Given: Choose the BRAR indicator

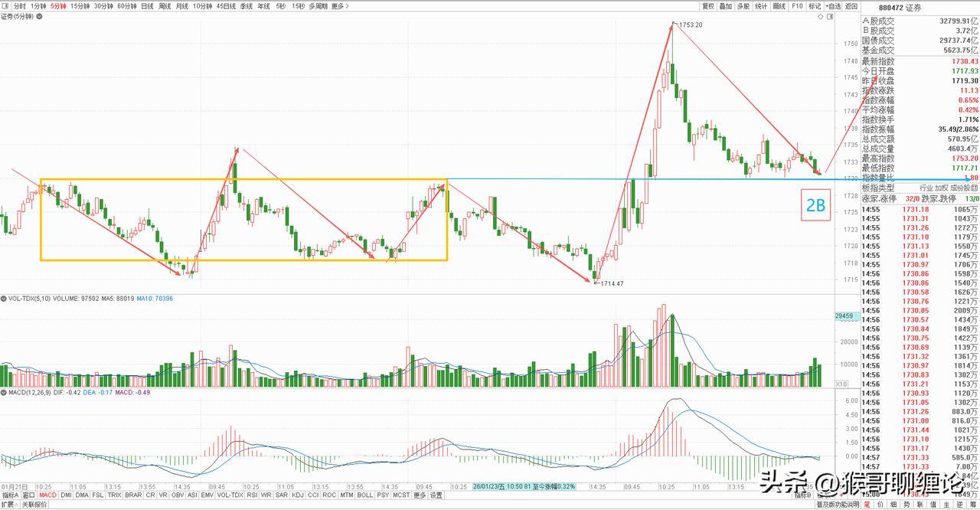Looking at the screenshot, I should [x=133, y=495].
